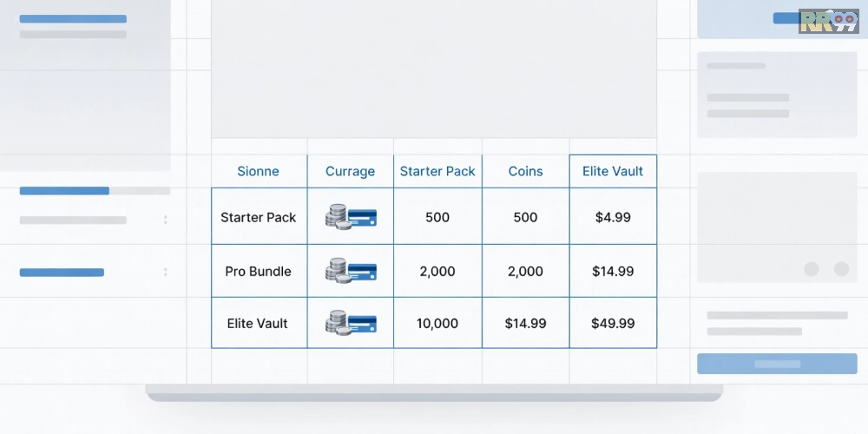Select the 10,000 cell in the Elite Vault row
Image resolution: width=868 pixels, height=434 pixels.
tap(437, 323)
